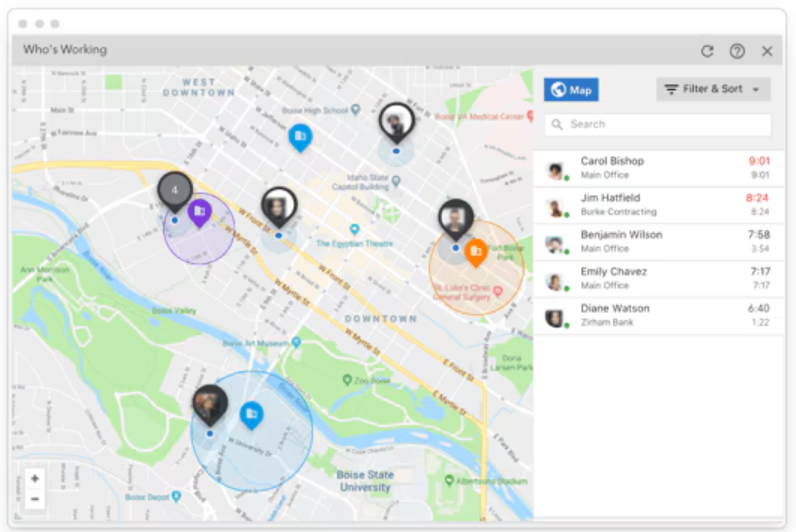This screenshot has width=796, height=532.
Task: Zoom out the map with minus button
Action: pyautogui.click(x=35, y=498)
